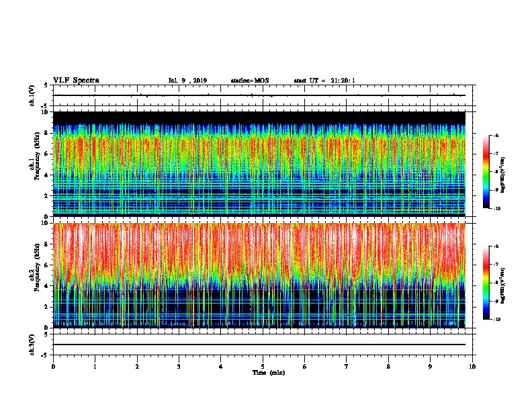This screenshot has width=532, height=411.
Task: Click the ch.1 frequency tick label "6"
Action: coord(46,154)
